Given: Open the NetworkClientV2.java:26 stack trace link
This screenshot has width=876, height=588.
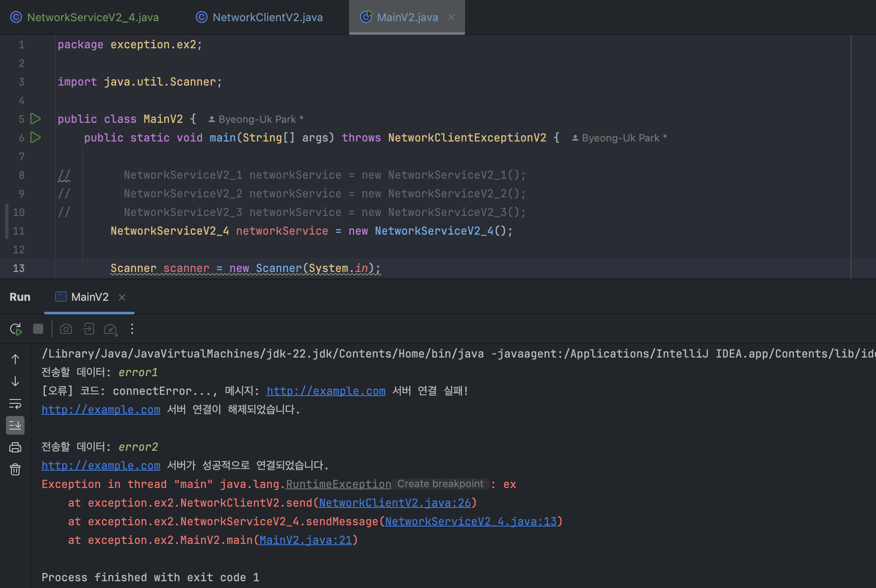Looking at the screenshot, I should coord(395,503).
